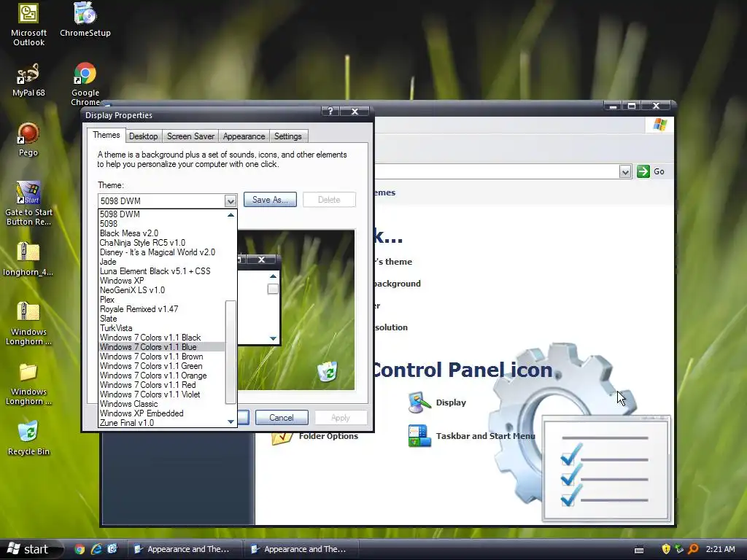Select Windows 7 Colors v1.1 Blue
Screen dimensions: 747x560
(162, 347)
